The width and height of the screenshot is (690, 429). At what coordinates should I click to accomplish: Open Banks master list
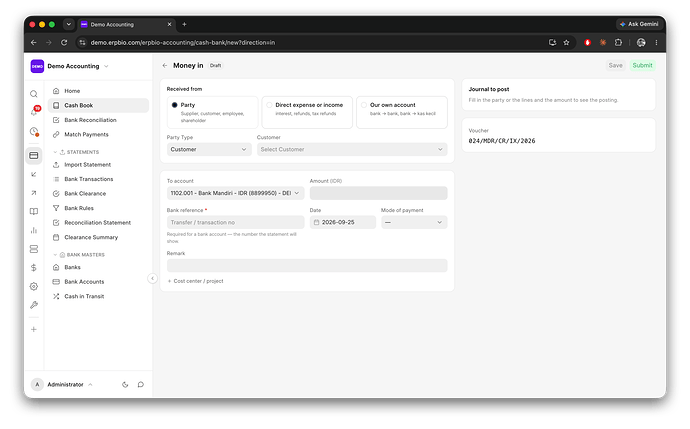98,267
